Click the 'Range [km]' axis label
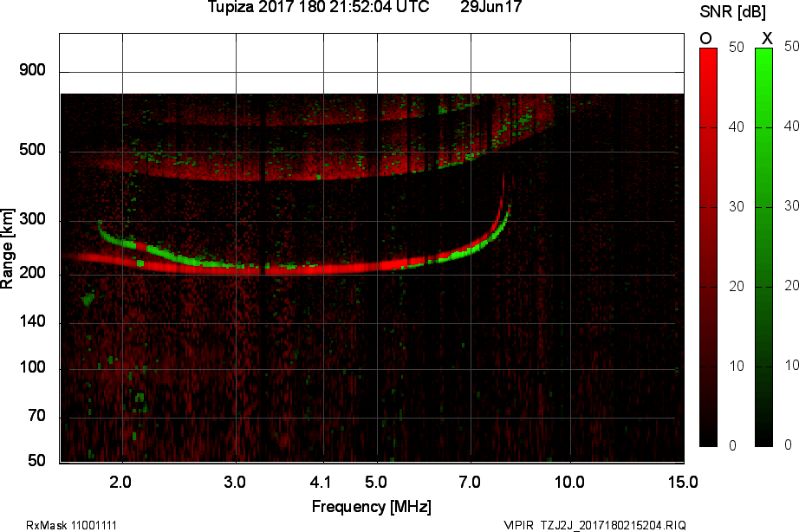Screen dimensions: 799x532 coord(7,249)
